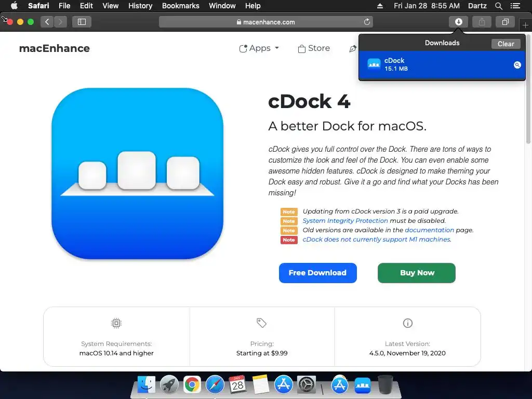Click the Pricing tag icon
The width and height of the screenshot is (532, 399).
(x=262, y=323)
